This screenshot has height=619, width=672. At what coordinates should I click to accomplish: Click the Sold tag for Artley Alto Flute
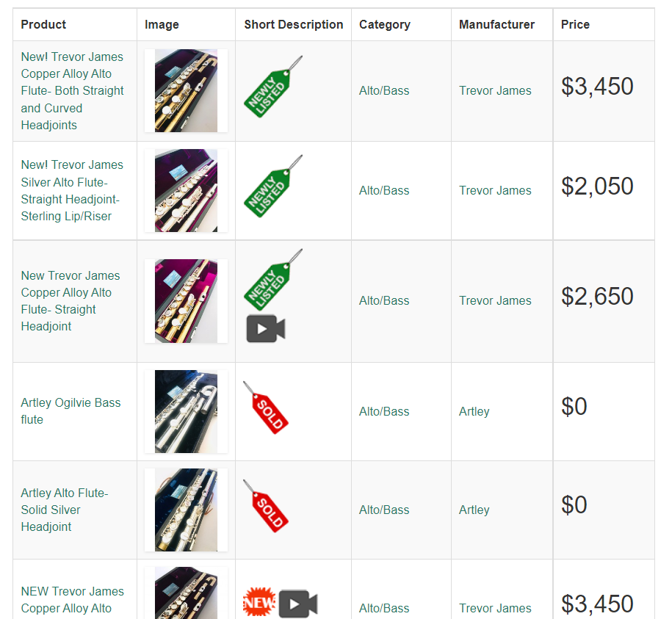click(x=266, y=506)
